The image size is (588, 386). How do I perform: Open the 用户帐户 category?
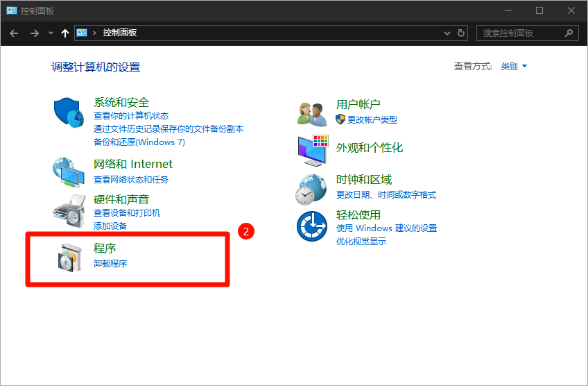(358, 104)
